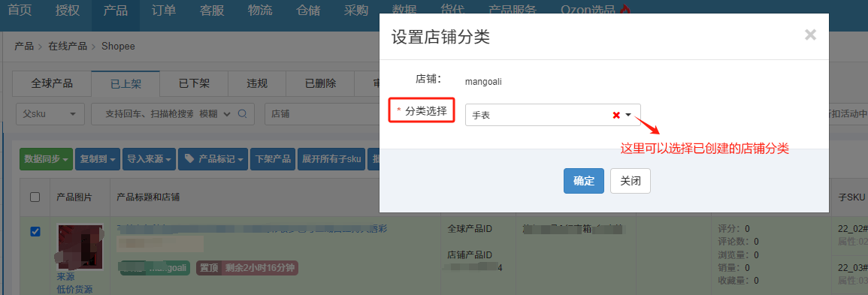Click the search magnifier icon

tap(242, 114)
